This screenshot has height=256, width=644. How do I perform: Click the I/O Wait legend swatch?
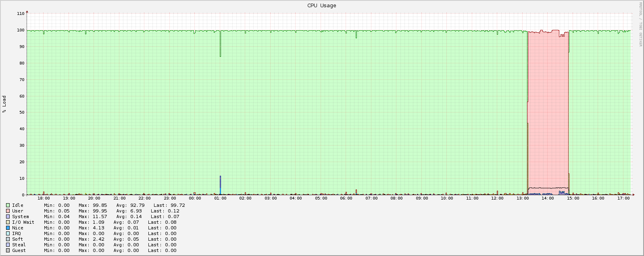8,222
